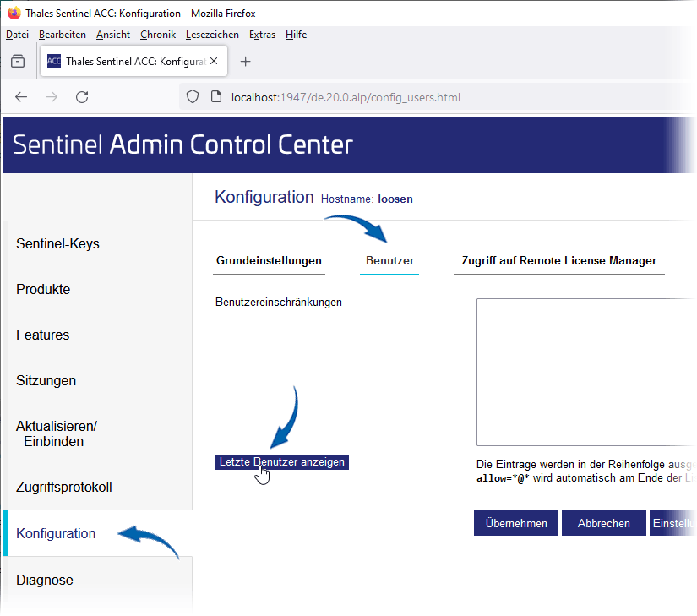Open Diagnose in the sidebar

coord(45,580)
